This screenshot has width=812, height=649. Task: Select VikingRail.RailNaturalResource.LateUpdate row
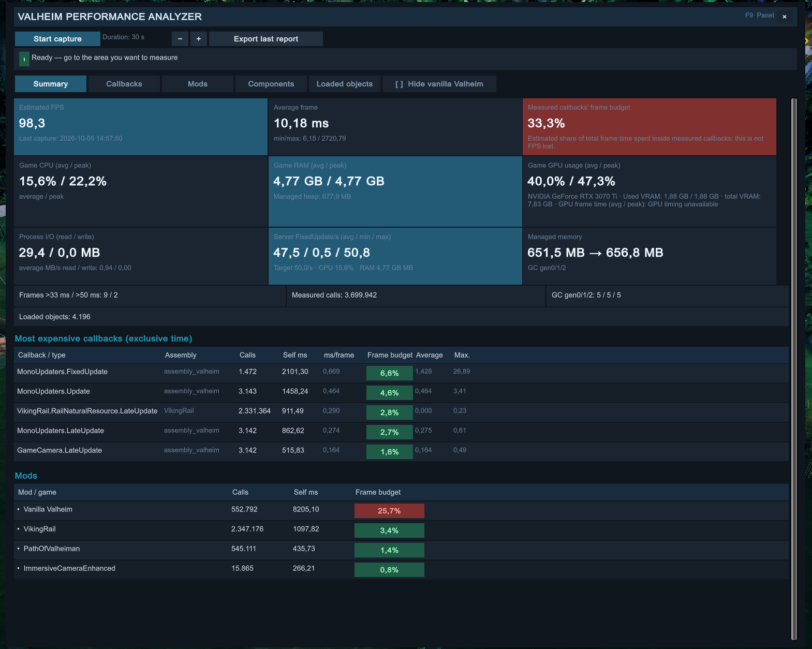[x=401, y=412]
